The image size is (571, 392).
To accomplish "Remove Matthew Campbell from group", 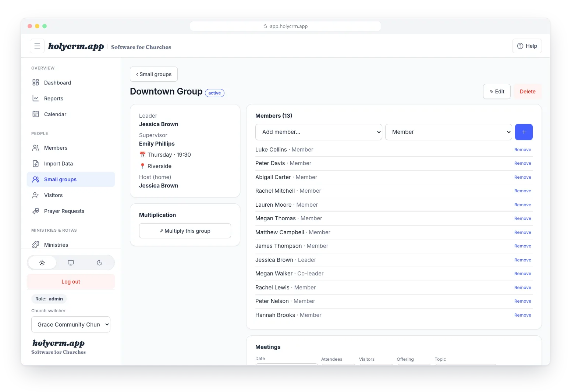I will point(523,232).
